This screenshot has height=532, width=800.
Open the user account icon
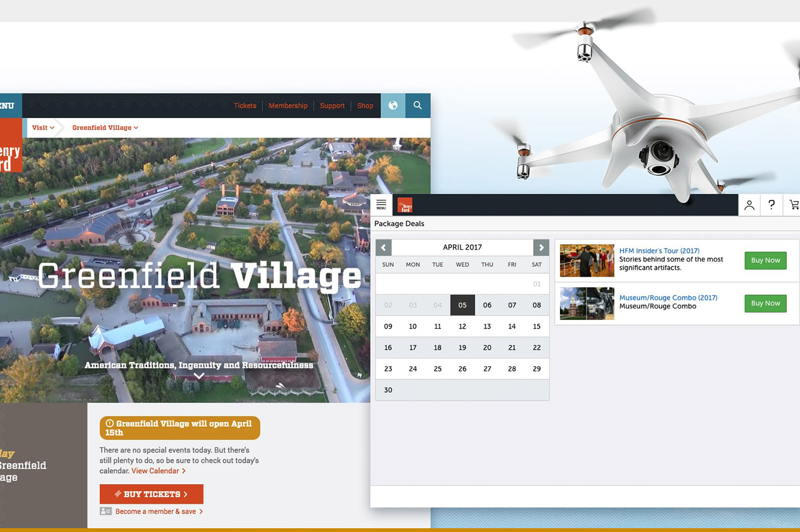pos(749,205)
